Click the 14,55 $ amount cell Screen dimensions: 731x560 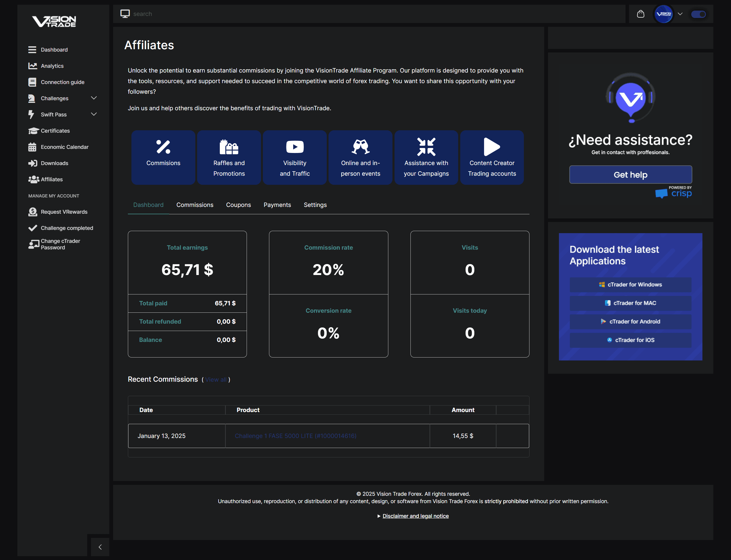pos(463,436)
